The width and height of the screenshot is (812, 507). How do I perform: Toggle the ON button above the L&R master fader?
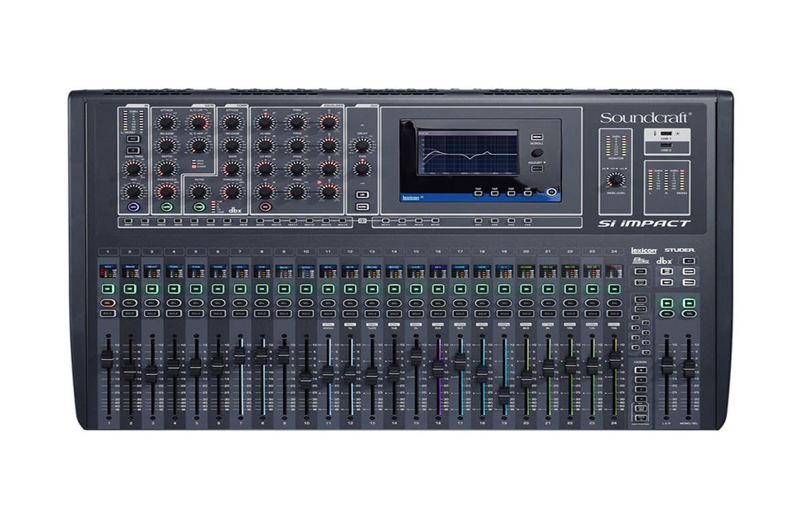tap(666, 302)
